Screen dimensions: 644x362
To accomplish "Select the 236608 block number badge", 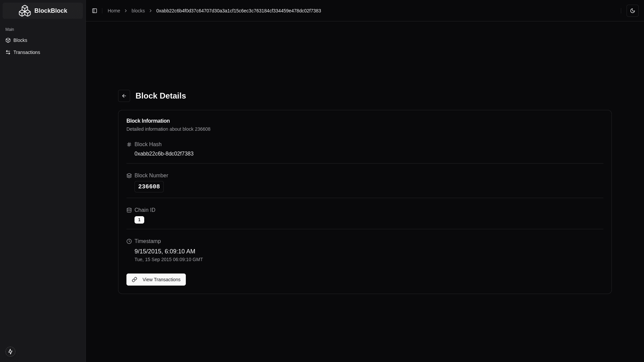I will click(x=149, y=186).
